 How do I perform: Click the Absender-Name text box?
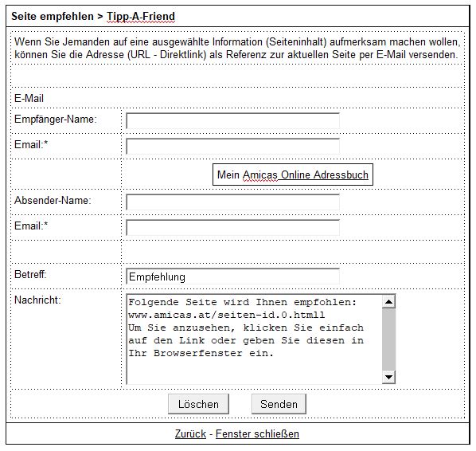tap(233, 202)
